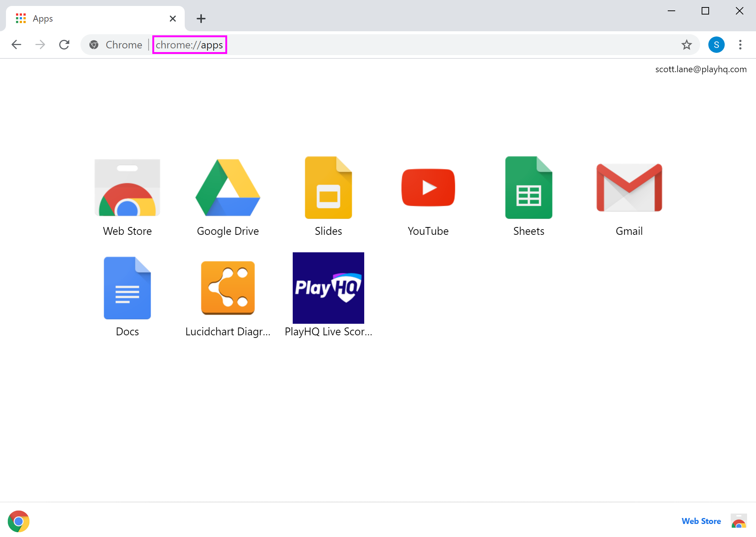Go back to previous page
The height and width of the screenshot is (537, 756).
[16, 45]
